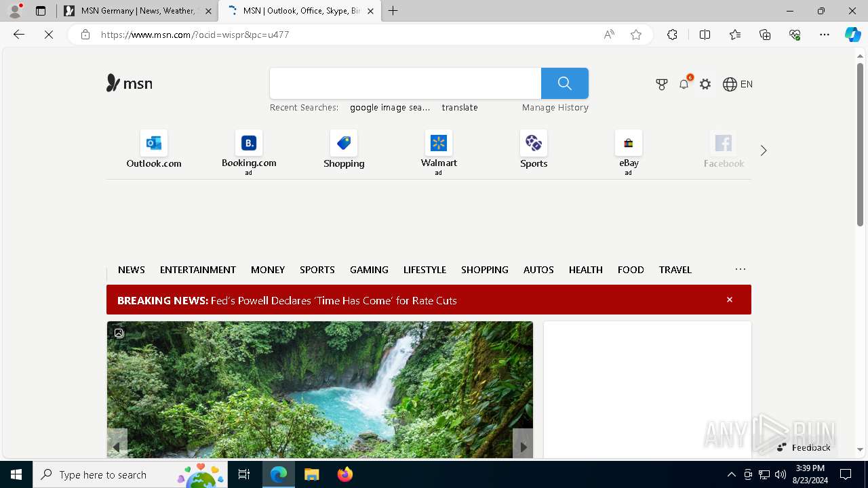Add this page to favorites
The width and height of the screenshot is (868, 488).
[x=636, y=35]
